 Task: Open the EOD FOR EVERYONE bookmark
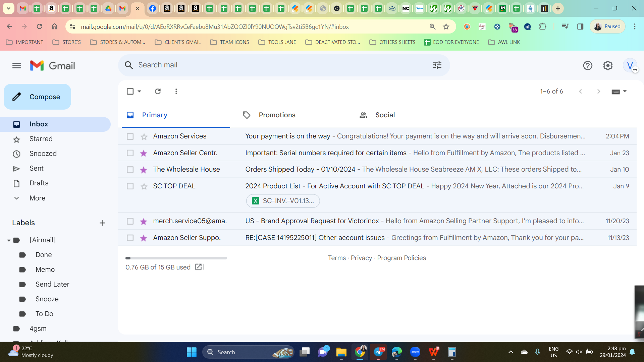point(451,42)
